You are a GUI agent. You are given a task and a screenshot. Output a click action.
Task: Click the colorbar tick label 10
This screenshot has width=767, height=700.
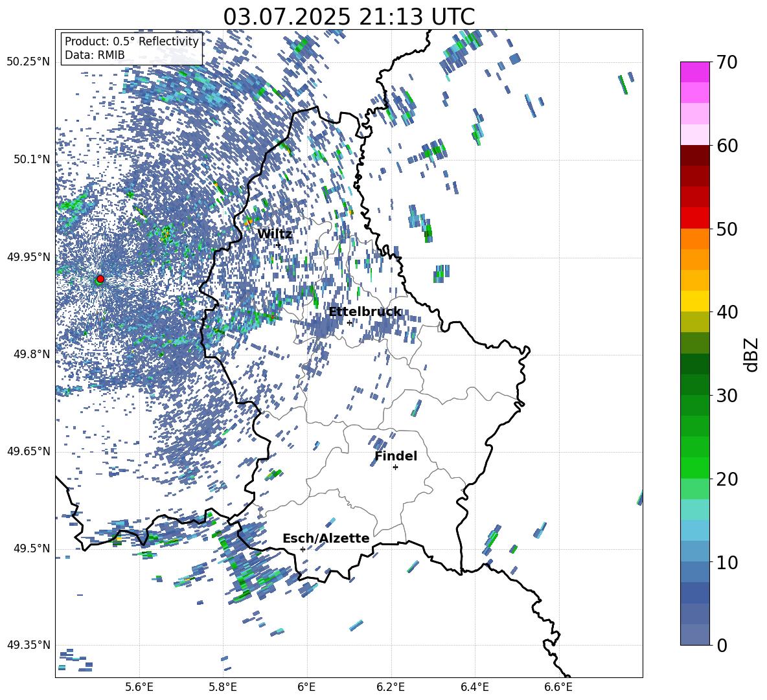point(727,562)
